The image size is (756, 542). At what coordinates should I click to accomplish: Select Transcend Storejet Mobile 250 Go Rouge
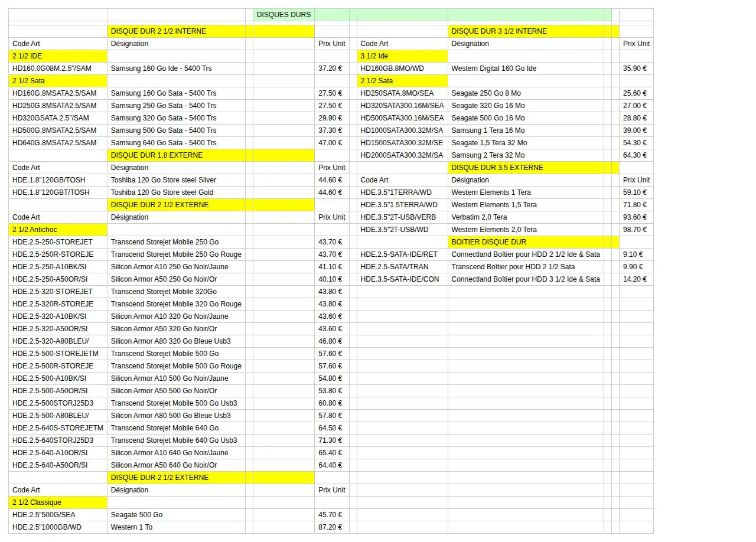[176, 254]
